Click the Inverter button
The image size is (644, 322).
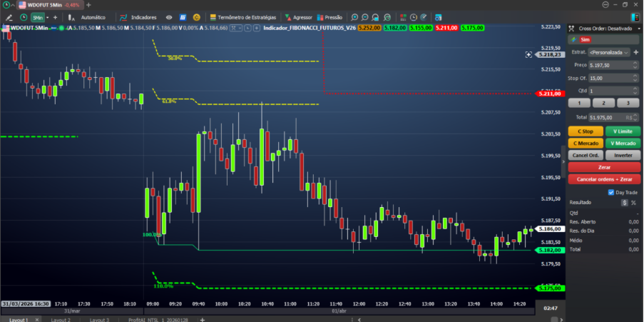(623, 155)
